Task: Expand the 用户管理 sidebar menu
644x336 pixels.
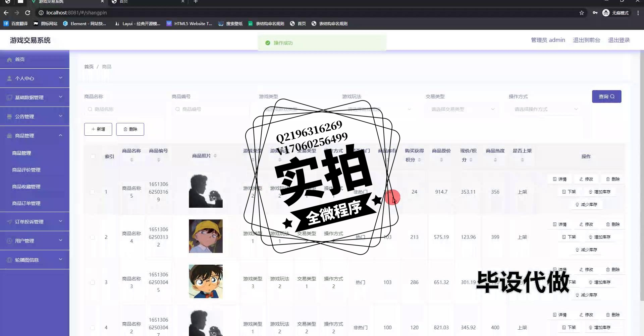Action: pos(35,241)
